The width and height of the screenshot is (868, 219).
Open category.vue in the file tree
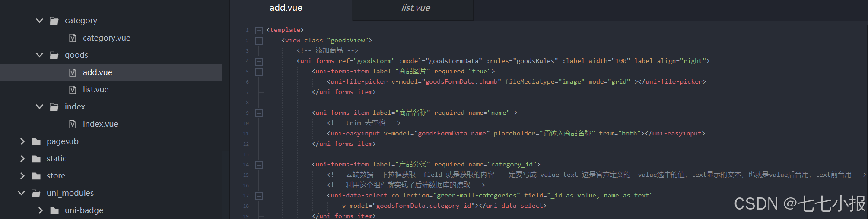(x=106, y=38)
